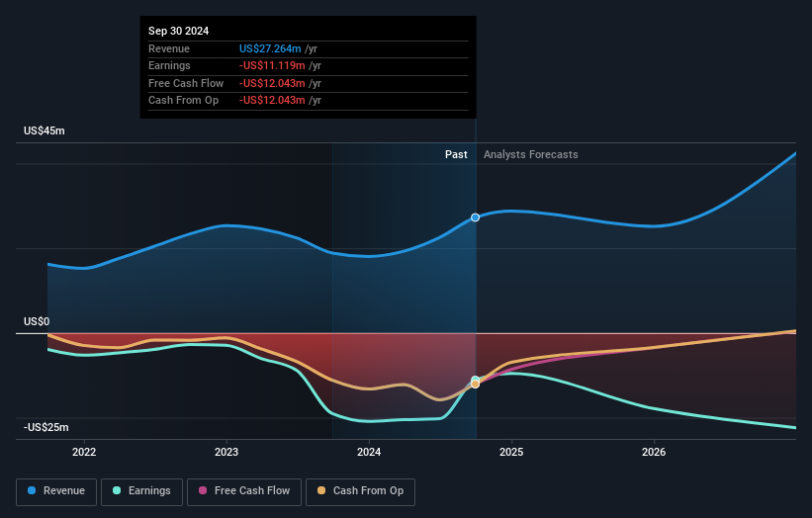Image resolution: width=812 pixels, height=518 pixels.
Task: Click the Earnings value -US$11.119m
Action: [x=272, y=65]
